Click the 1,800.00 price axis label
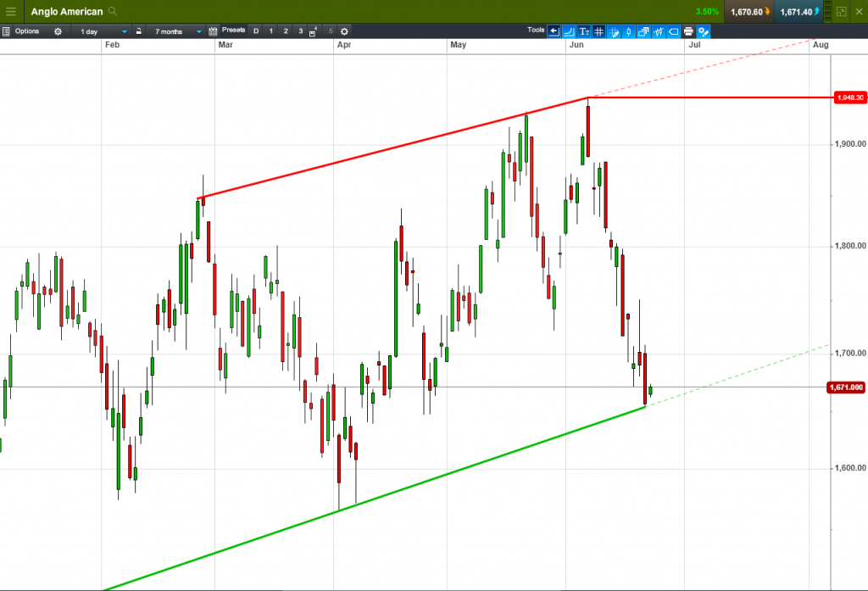 (x=850, y=246)
